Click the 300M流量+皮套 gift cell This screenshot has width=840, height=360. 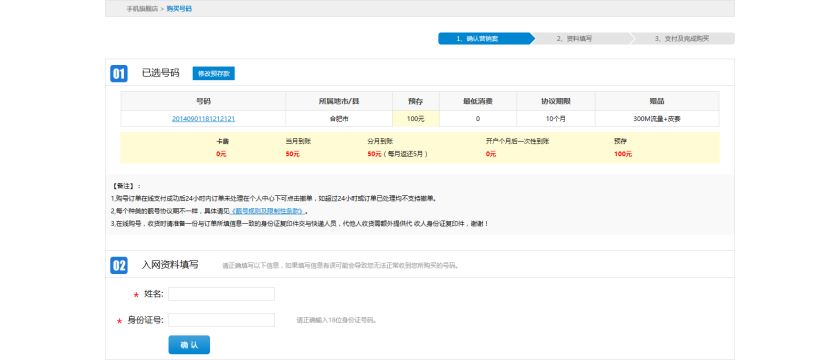point(657,119)
